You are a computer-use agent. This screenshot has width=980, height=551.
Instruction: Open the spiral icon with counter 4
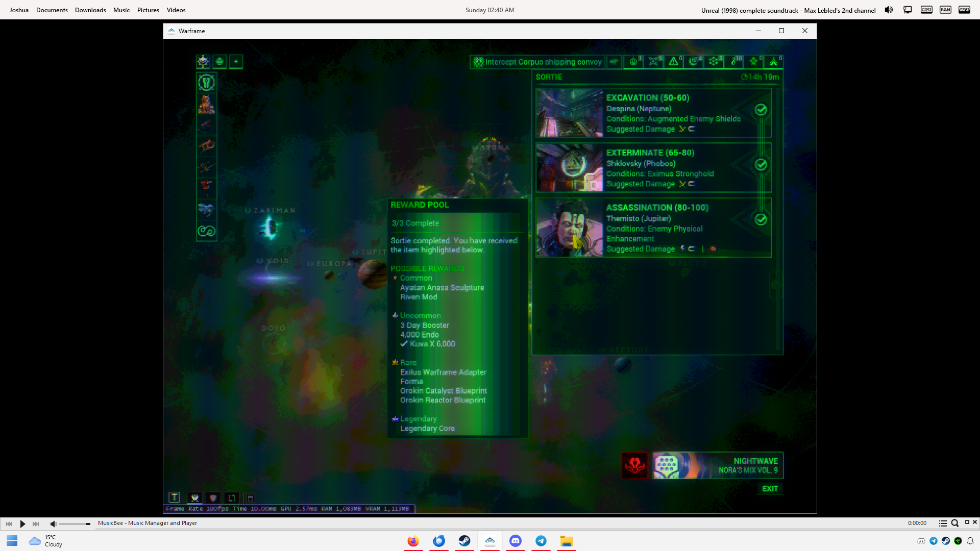(x=694, y=62)
